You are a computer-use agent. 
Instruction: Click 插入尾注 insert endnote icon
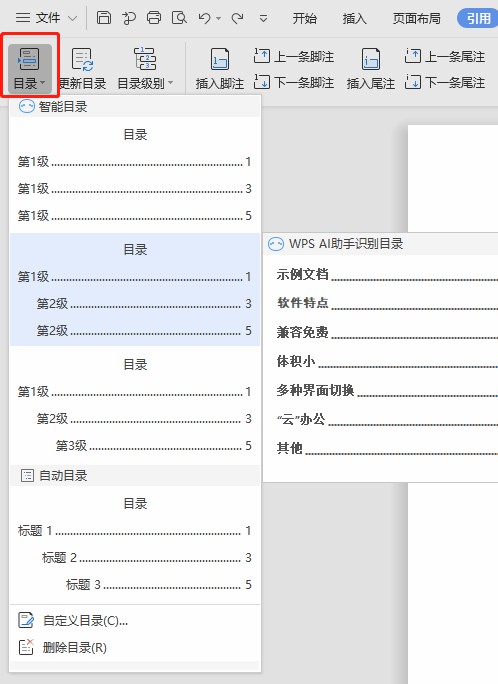tap(371, 68)
